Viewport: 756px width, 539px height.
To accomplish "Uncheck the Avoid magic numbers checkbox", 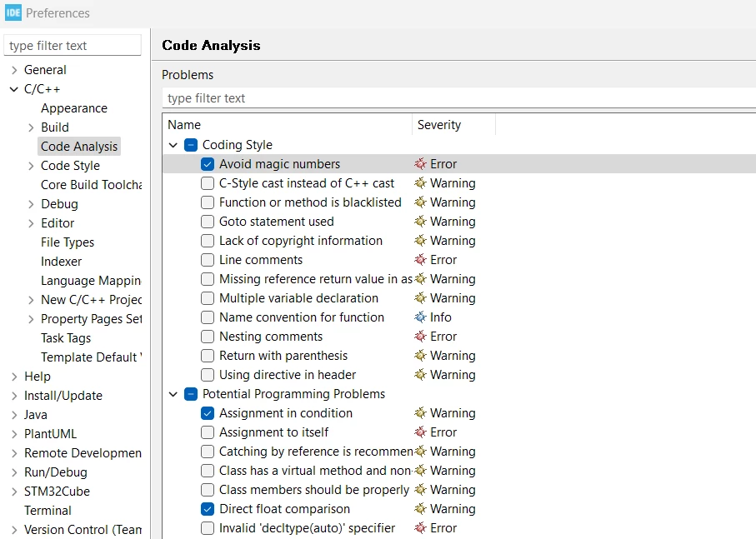I will point(208,164).
